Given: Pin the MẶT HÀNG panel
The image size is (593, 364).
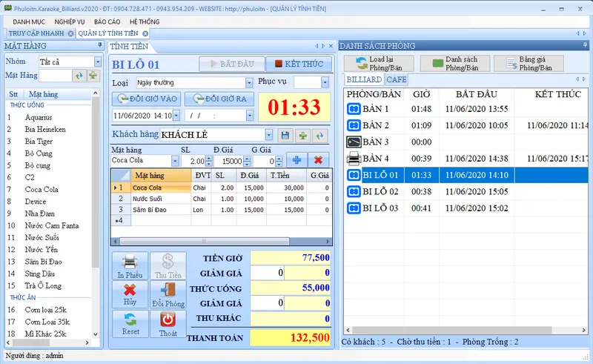Looking at the screenshot, I should pos(100,45).
